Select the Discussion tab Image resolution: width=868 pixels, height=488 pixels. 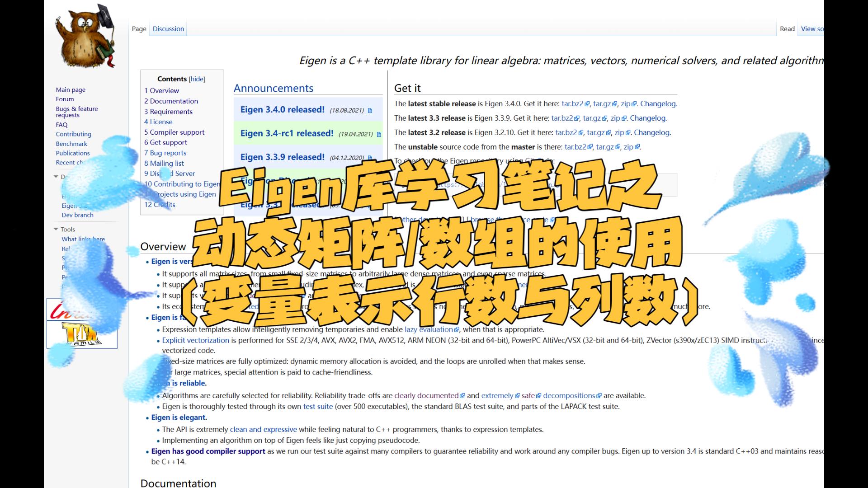pyautogui.click(x=168, y=28)
